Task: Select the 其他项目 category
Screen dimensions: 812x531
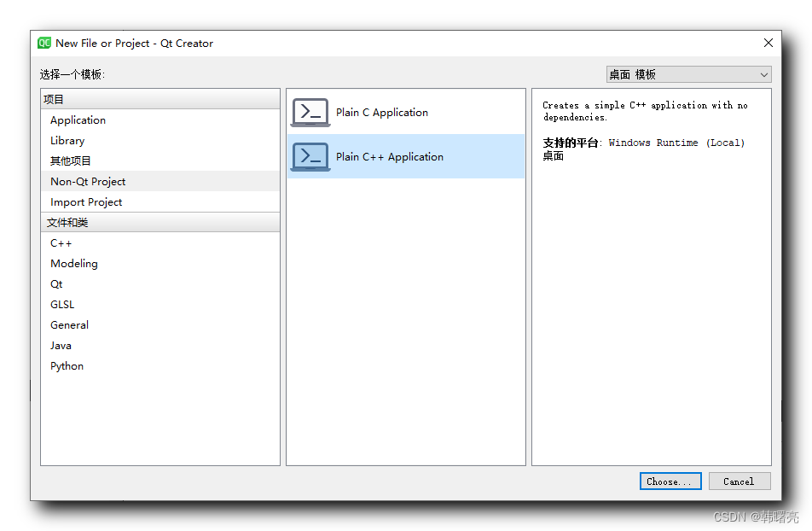Action: pyautogui.click(x=71, y=160)
